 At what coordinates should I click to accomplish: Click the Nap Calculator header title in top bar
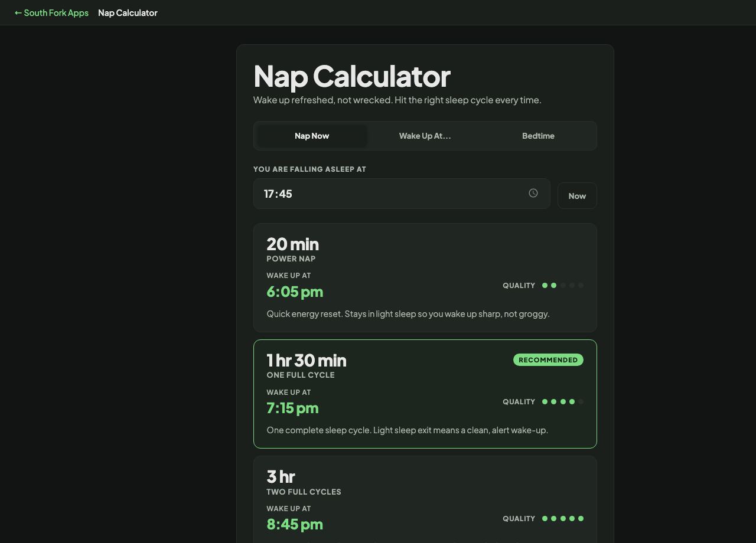[128, 12]
